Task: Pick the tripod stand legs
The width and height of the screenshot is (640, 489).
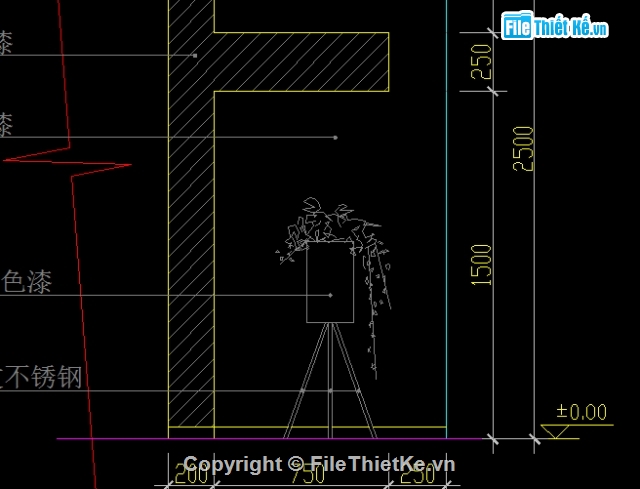Action: click(x=330, y=380)
